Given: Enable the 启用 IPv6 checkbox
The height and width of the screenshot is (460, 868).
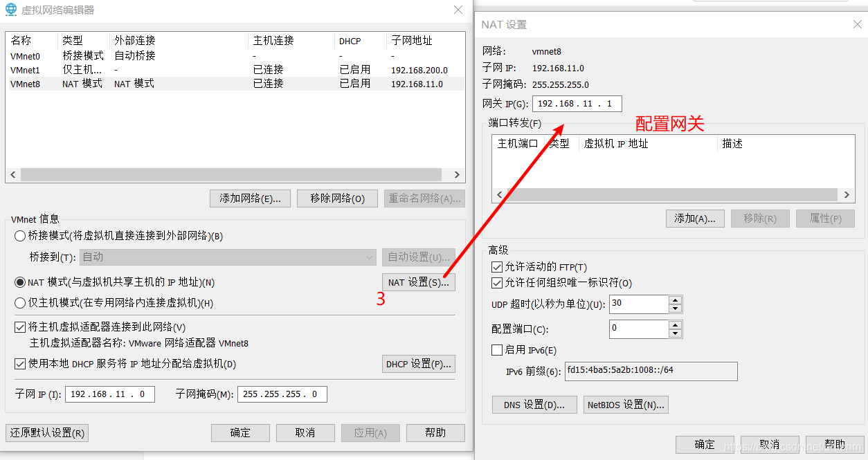Looking at the screenshot, I should coord(496,350).
